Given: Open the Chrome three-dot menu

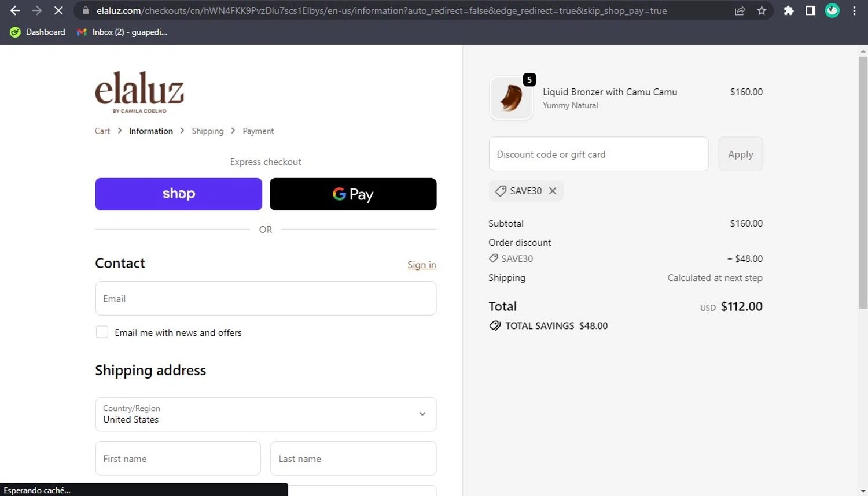Looking at the screenshot, I should tap(854, 10).
